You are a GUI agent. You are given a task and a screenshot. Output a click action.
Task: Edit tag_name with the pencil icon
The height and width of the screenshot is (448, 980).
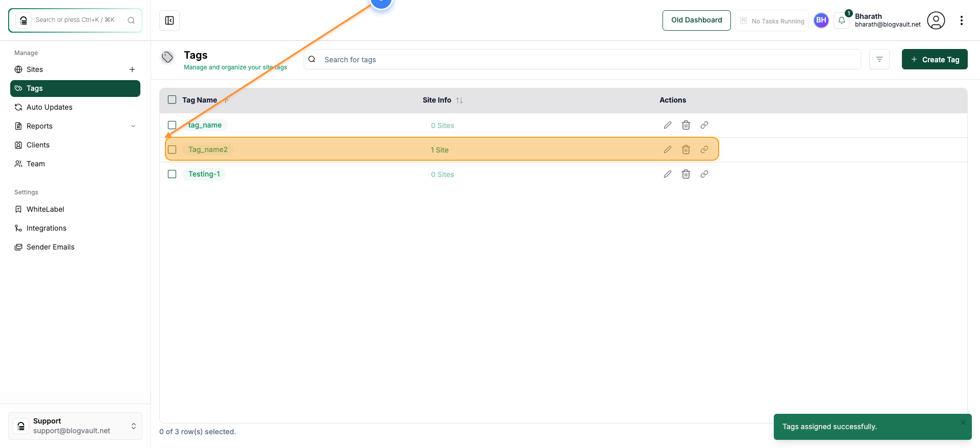click(668, 125)
